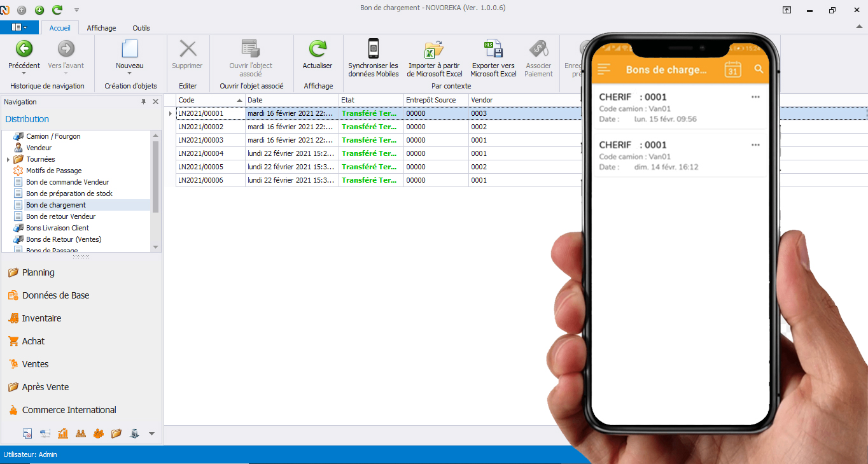Open options for the 14 févr. loading slip
Viewport: 868px width, 464px height.
tap(755, 144)
